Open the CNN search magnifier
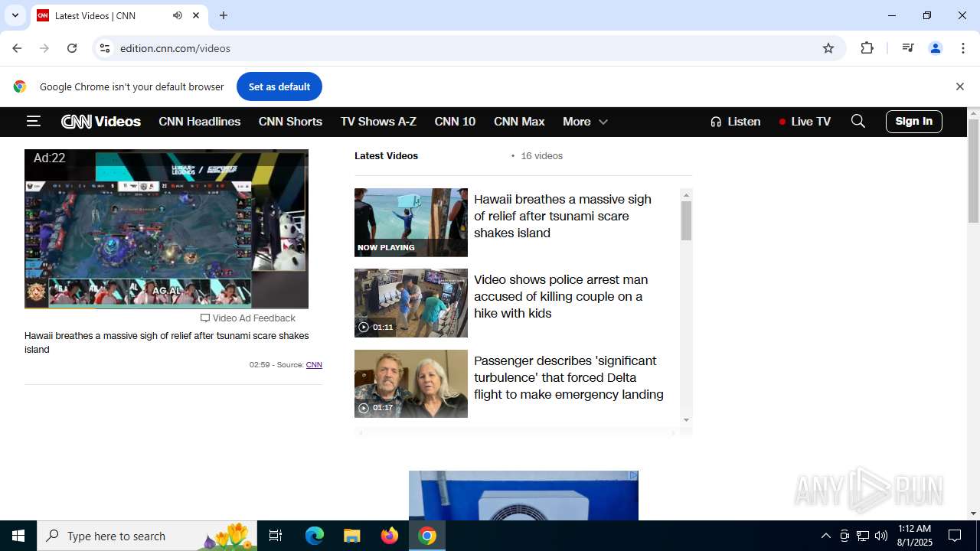Viewport: 980px width, 551px height. pyautogui.click(x=858, y=121)
